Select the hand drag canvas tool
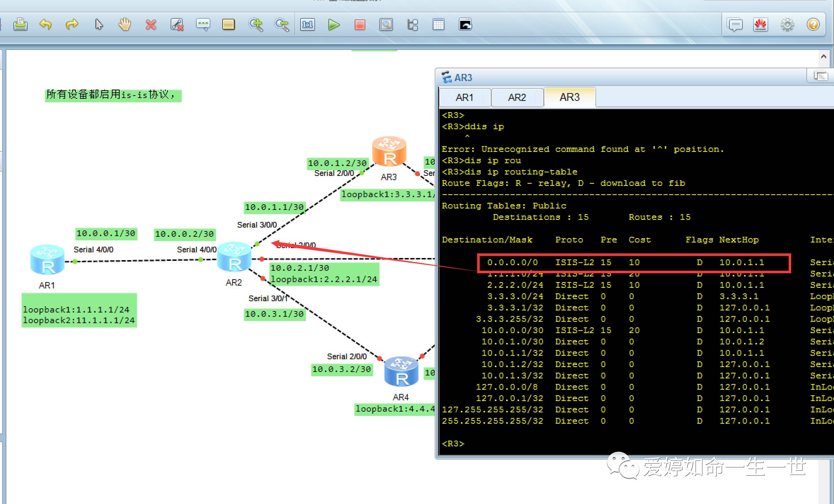The height and width of the screenshot is (504, 834). click(x=125, y=24)
